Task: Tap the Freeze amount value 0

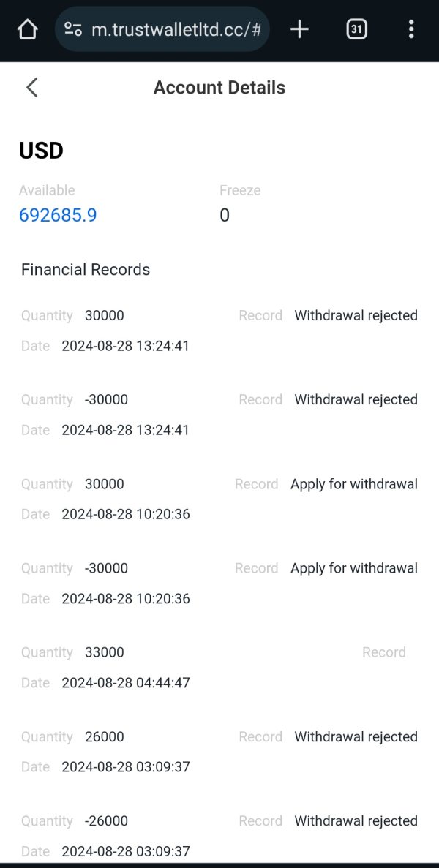Action: [x=225, y=215]
